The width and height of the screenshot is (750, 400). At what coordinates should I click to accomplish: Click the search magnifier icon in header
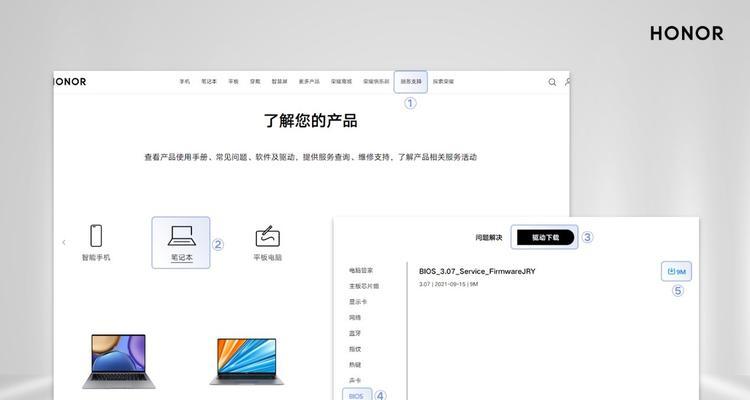[x=552, y=82]
